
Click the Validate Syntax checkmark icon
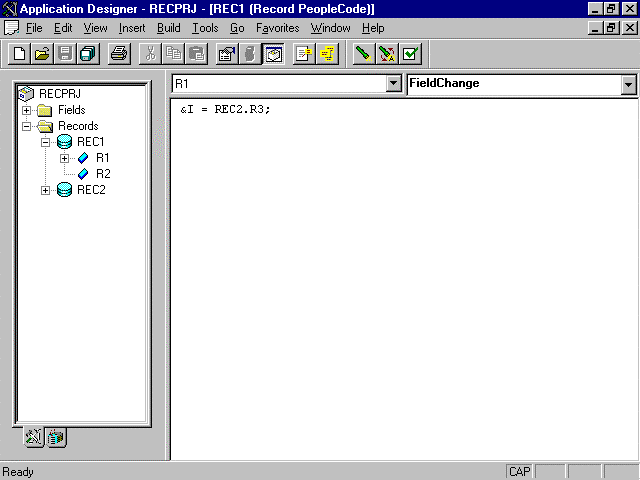(410, 53)
